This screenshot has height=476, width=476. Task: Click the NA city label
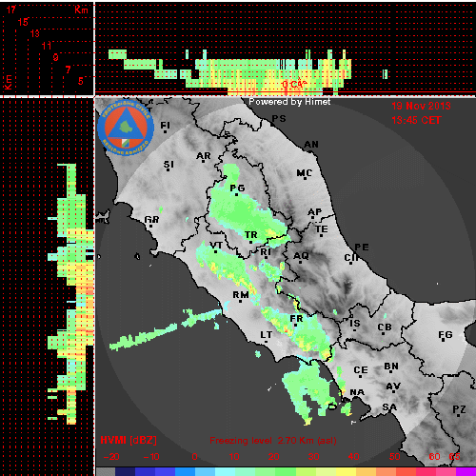tap(357, 392)
